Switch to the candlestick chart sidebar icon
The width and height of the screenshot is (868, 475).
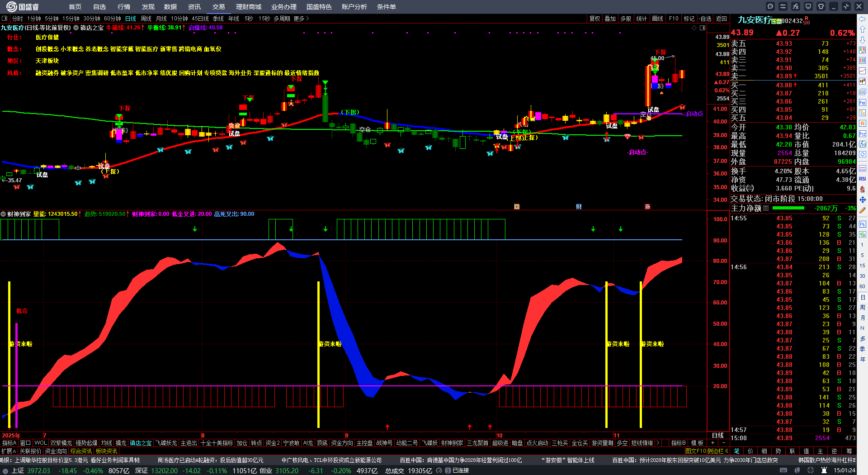click(863, 81)
